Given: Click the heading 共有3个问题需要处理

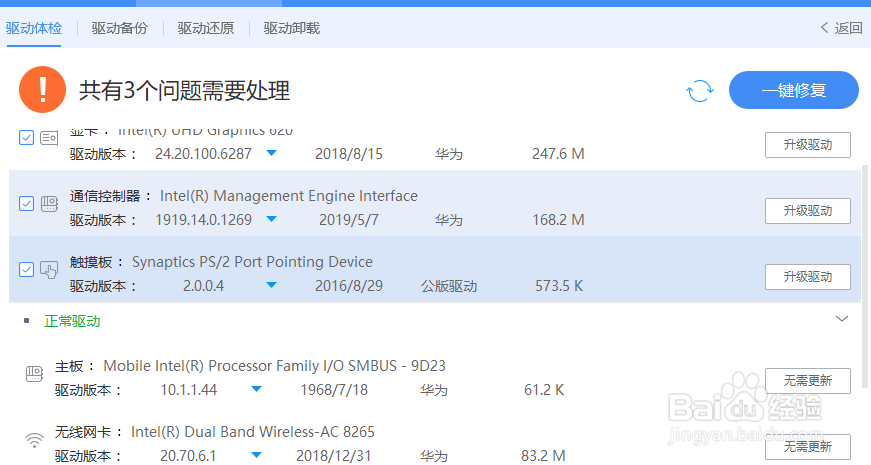Looking at the screenshot, I should tap(184, 91).
